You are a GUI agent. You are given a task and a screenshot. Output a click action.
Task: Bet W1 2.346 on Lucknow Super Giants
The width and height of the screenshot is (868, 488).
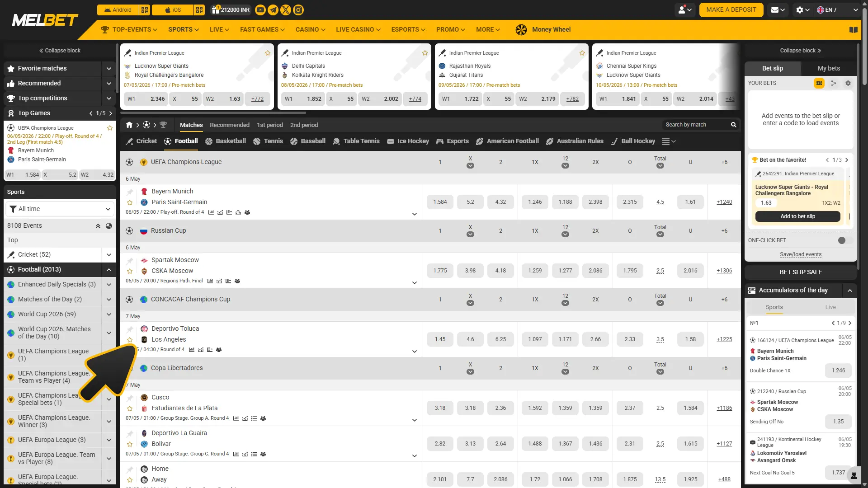[146, 99]
